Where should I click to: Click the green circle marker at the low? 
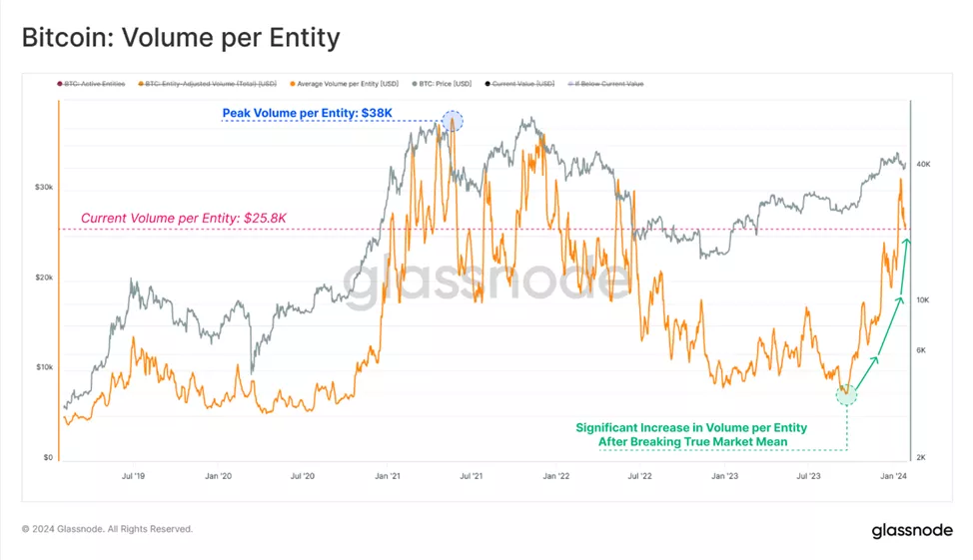[846, 394]
